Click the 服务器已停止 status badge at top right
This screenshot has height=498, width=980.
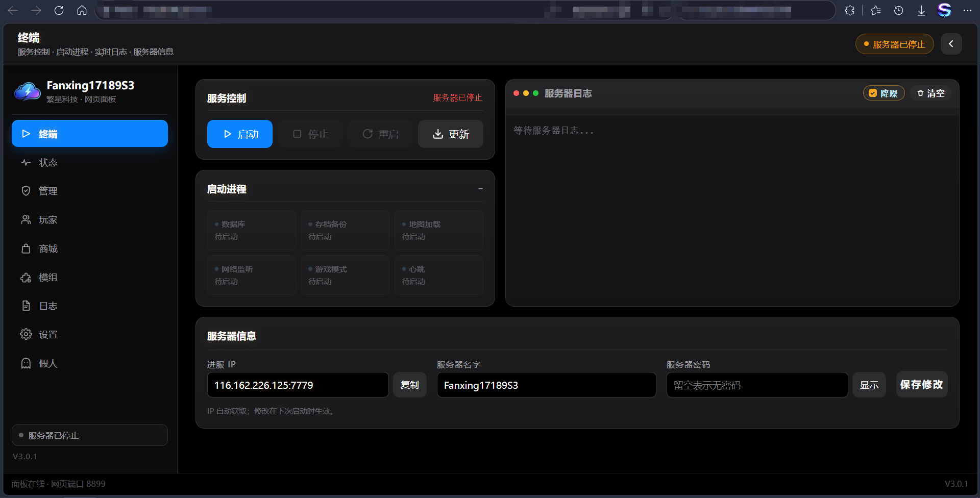(894, 44)
